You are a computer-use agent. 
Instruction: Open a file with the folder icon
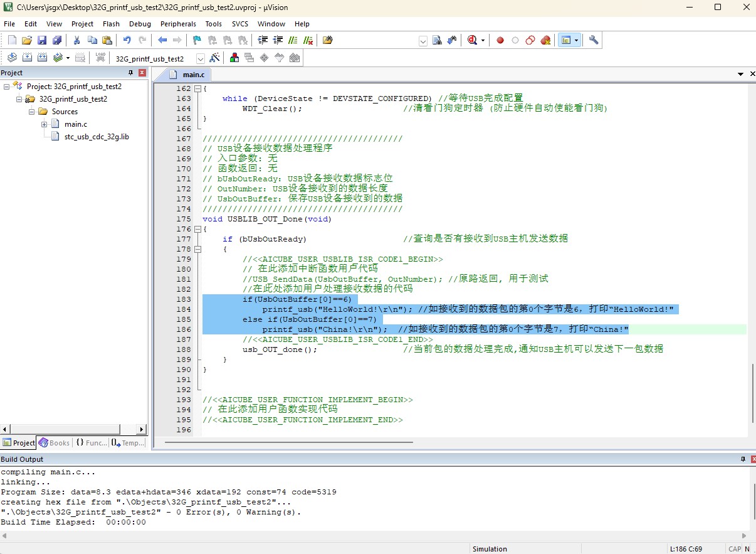click(27, 40)
